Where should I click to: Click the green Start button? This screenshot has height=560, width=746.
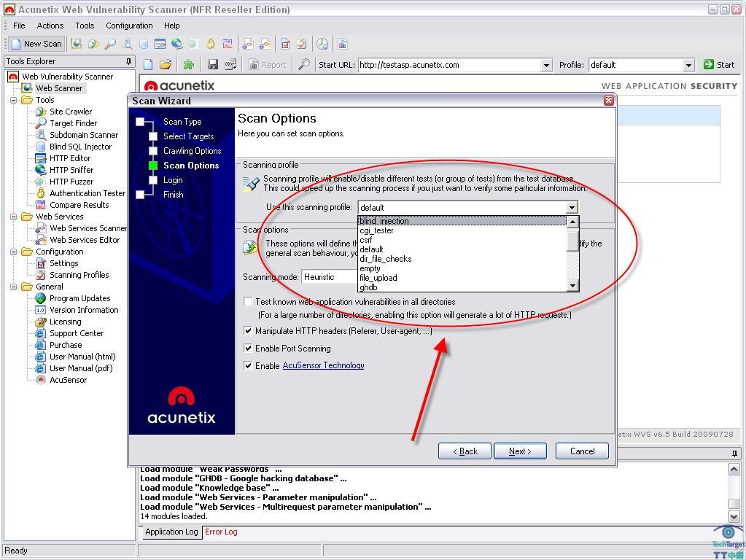coord(719,64)
